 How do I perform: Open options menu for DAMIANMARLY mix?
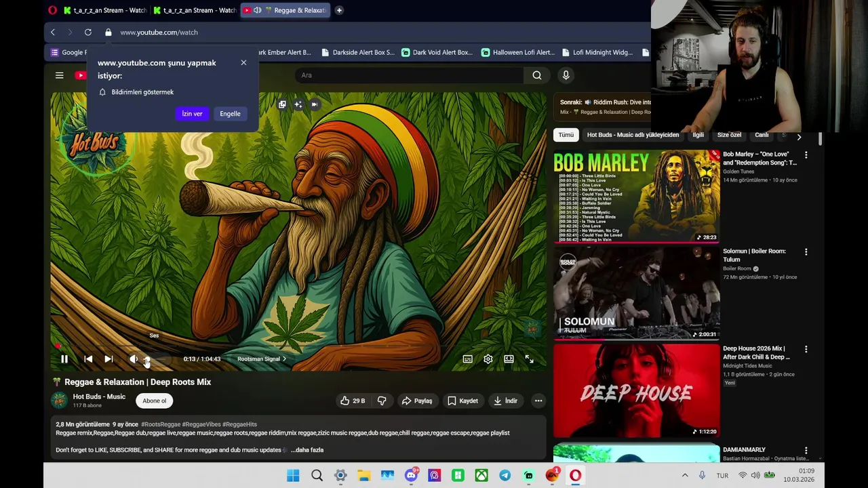point(806,450)
